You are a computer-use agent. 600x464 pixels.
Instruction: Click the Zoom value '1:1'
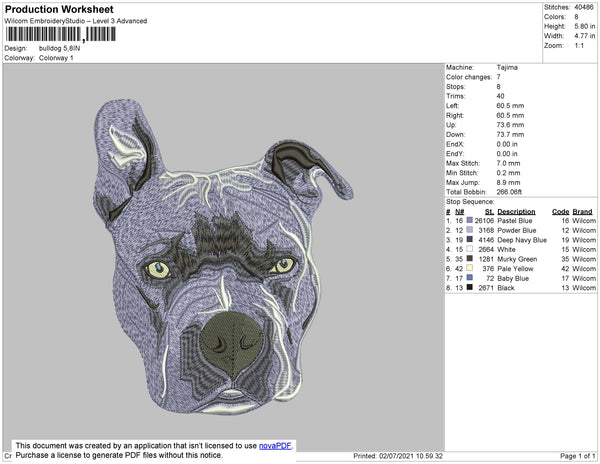tap(579, 46)
